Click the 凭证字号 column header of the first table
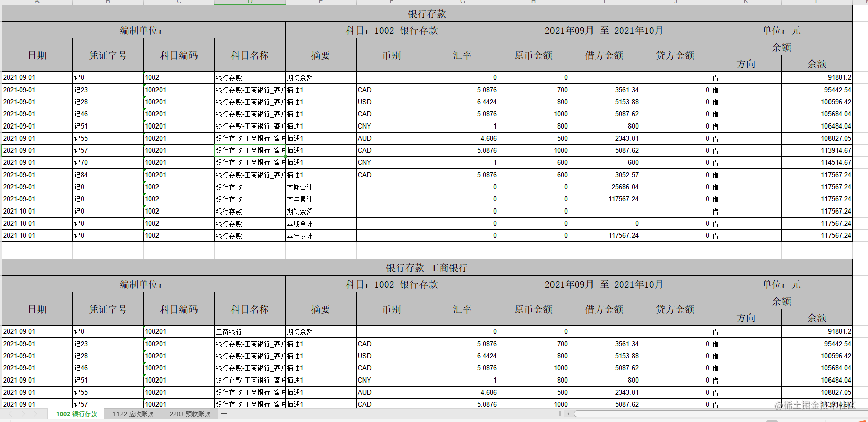 108,55
